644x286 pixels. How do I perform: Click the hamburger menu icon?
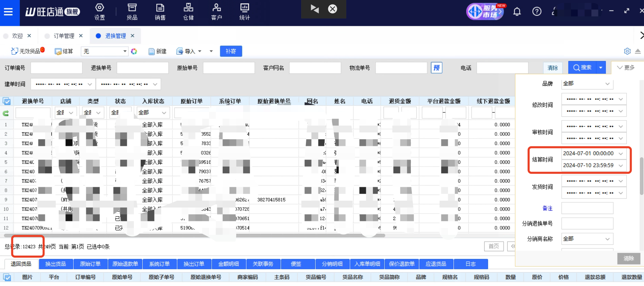pyautogui.click(x=8, y=12)
